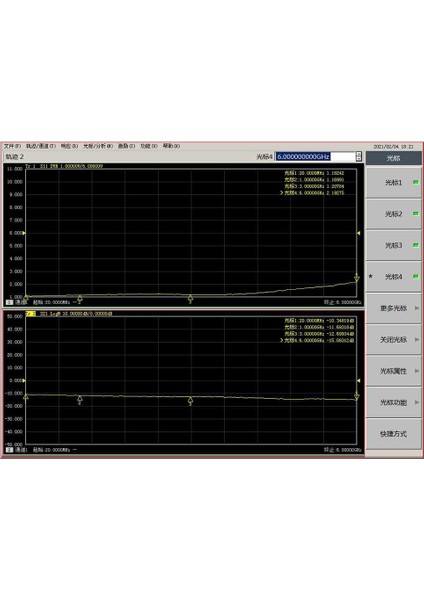This screenshot has height=600, width=424.
Task: Click the 光标4 label beside the frequency field
Action: [264, 157]
